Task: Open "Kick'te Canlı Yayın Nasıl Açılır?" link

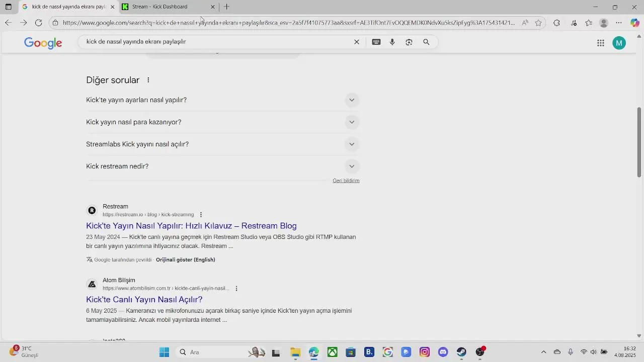Action: pos(144,300)
